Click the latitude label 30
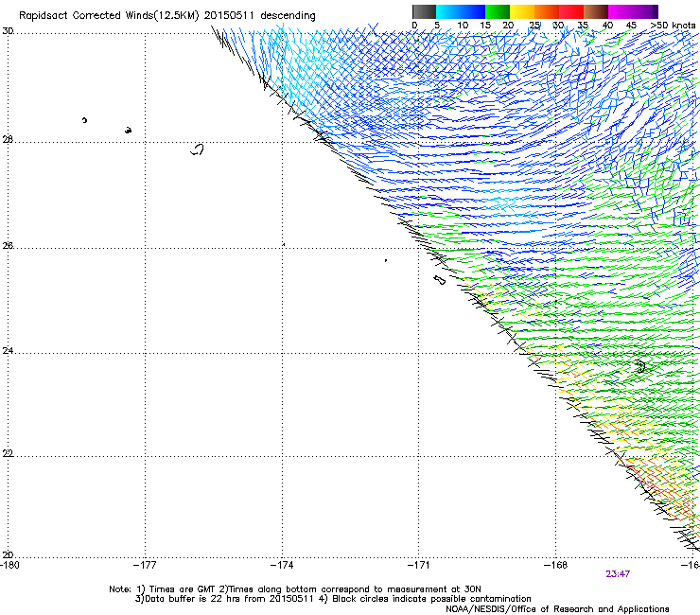This screenshot has width=700, height=615. tap(8, 31)
